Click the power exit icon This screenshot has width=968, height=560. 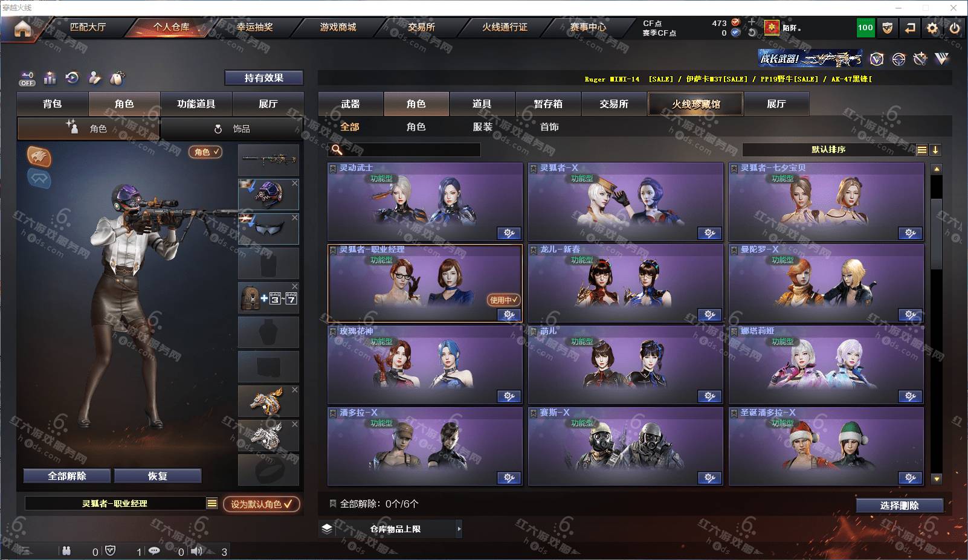tap(955, 28)
